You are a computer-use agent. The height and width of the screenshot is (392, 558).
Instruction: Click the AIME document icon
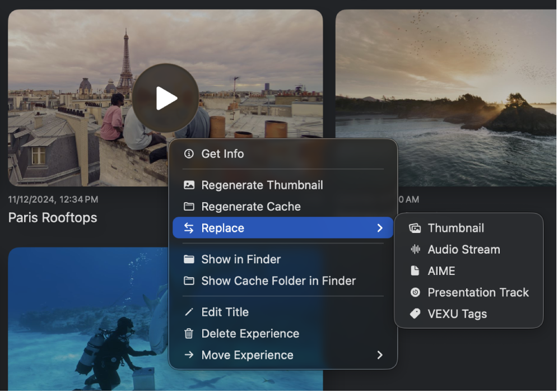415,270
